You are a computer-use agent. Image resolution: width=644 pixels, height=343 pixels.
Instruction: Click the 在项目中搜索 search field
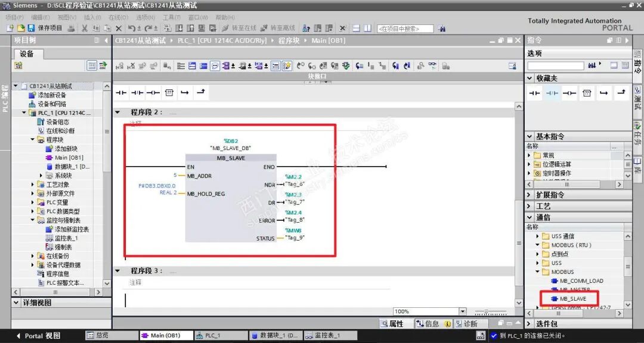coord(405,29)
